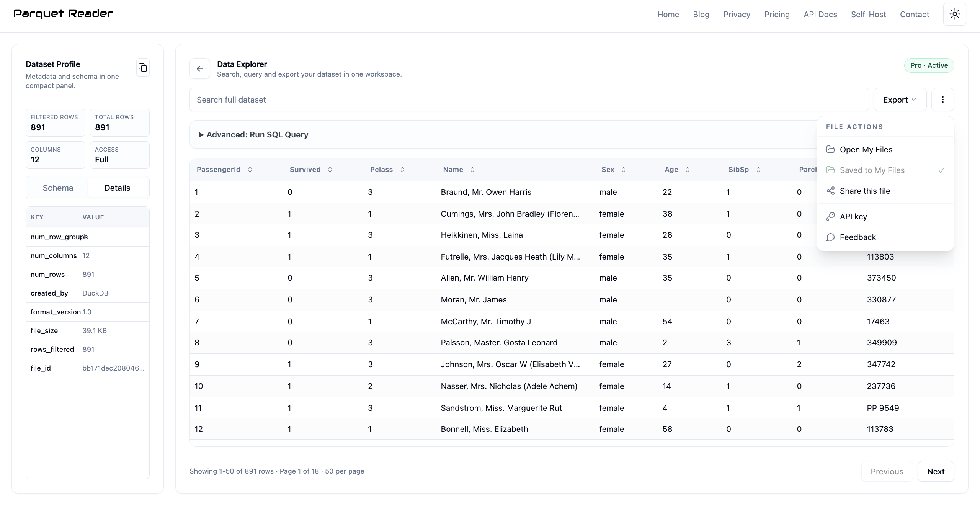Click the Next page button

tap(936, 471)
